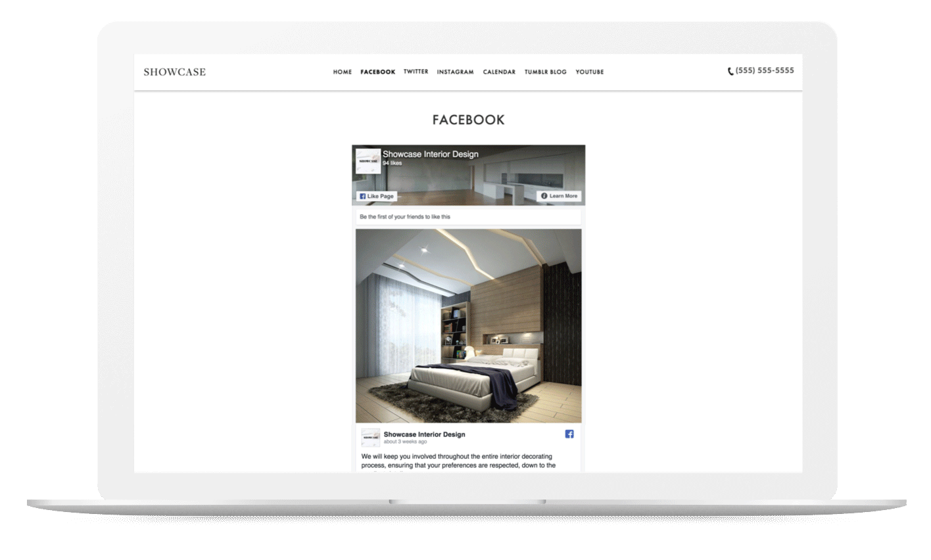
Task: Click the Facebook logo icon on post
Action: coord(569,434)
